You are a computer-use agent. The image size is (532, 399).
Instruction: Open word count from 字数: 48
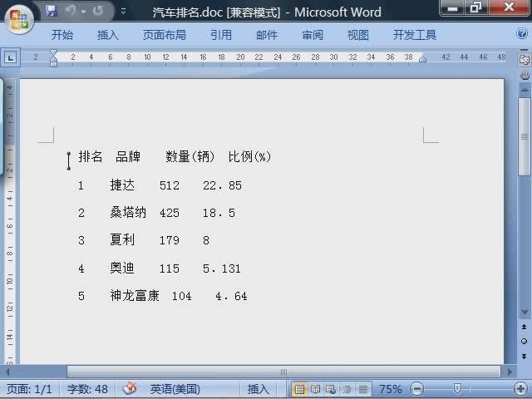coord(87,389)
